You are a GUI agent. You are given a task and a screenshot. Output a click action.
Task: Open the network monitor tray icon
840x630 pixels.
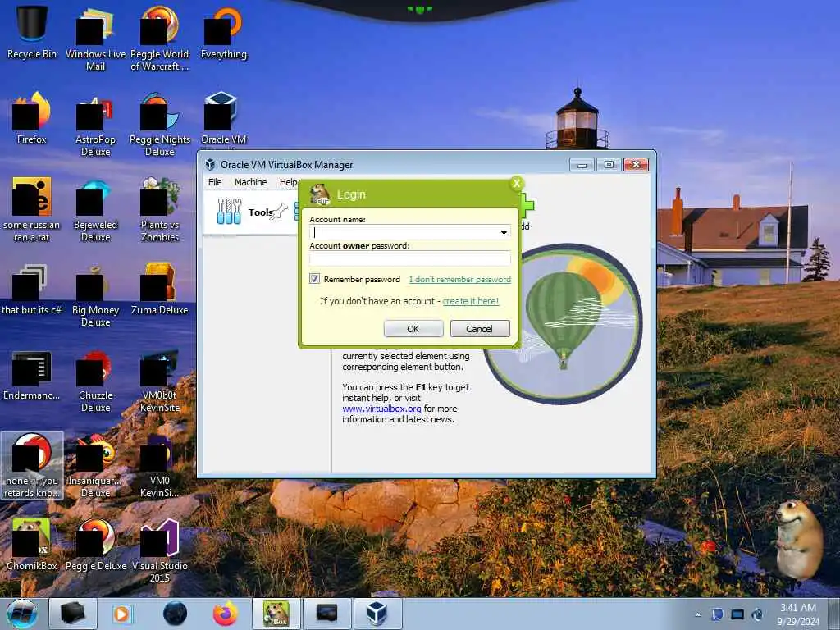click(737, 614)
